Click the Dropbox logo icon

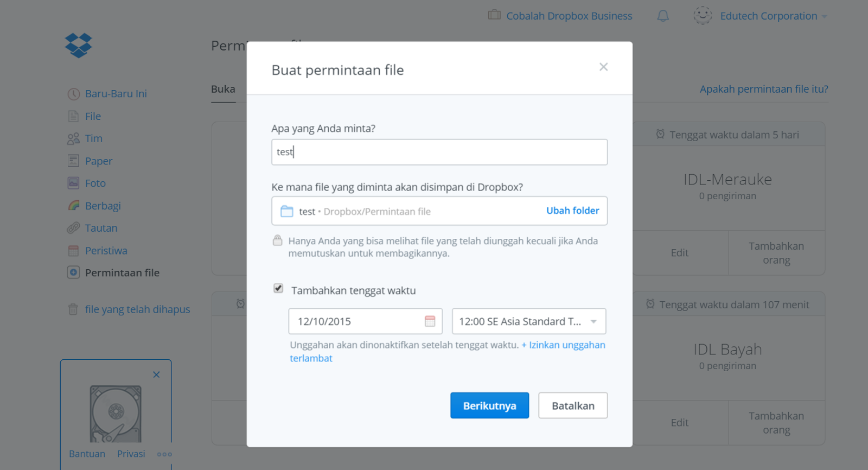[x=79, y=46]
